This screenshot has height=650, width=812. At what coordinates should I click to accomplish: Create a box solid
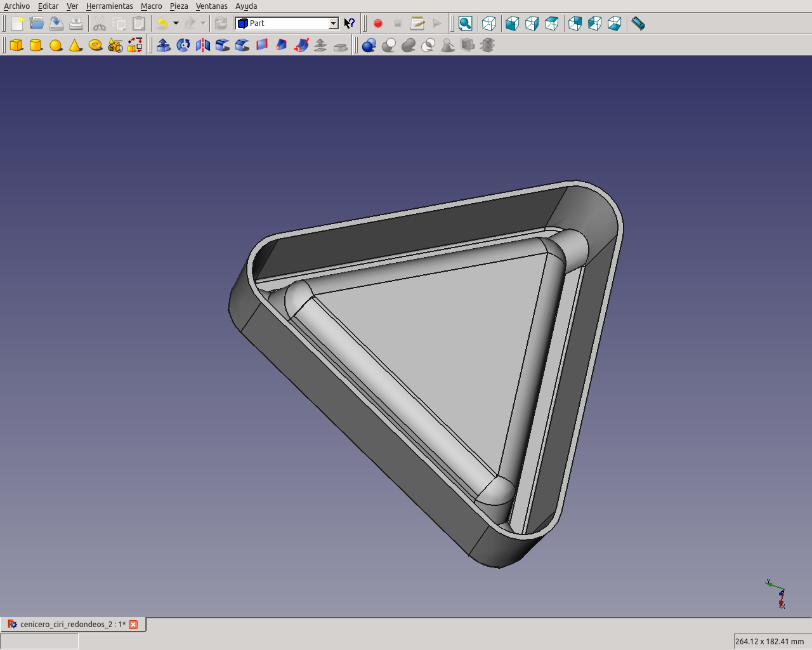[x=17, y=45]
